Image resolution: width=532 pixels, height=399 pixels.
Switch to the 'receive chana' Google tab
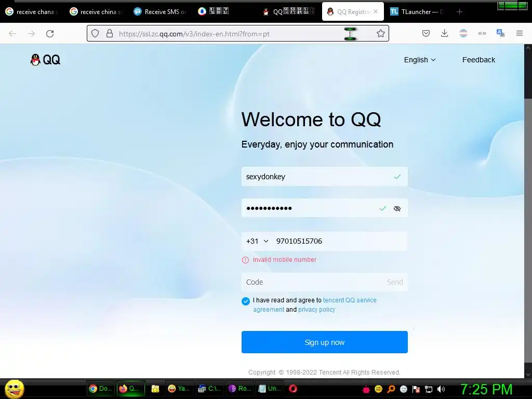coord(32,12)
